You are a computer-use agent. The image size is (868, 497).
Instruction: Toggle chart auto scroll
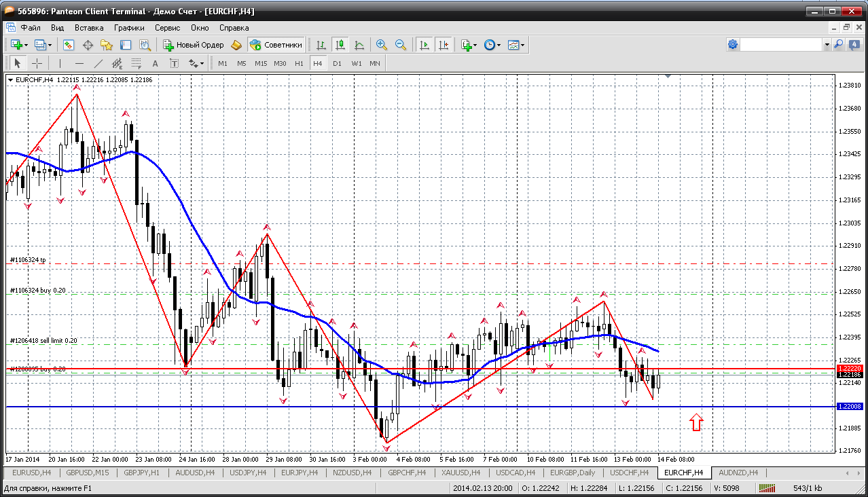[424, 45]
